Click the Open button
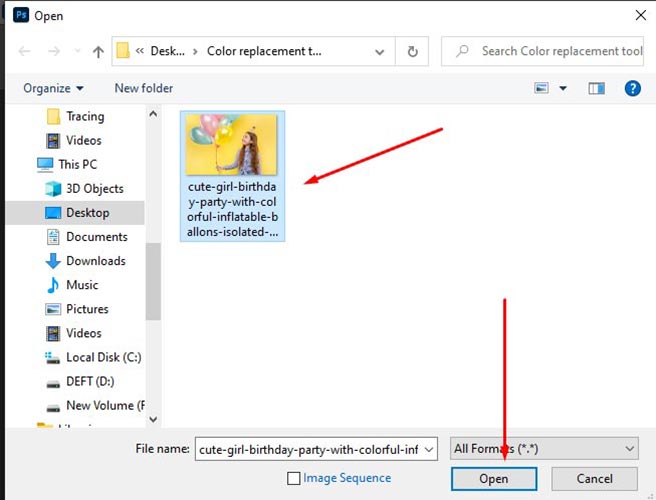 pyautogui.click(x=494, y=479)
